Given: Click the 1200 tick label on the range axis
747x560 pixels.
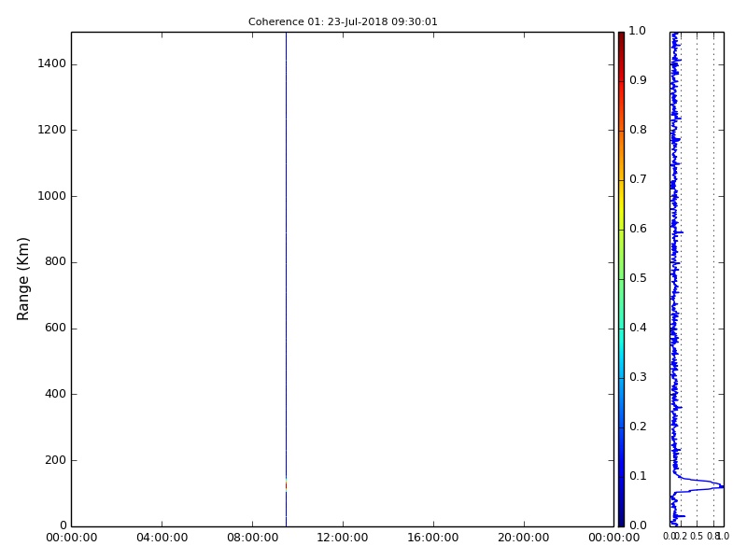Looking at the screenshot, I should pos(52,130).
